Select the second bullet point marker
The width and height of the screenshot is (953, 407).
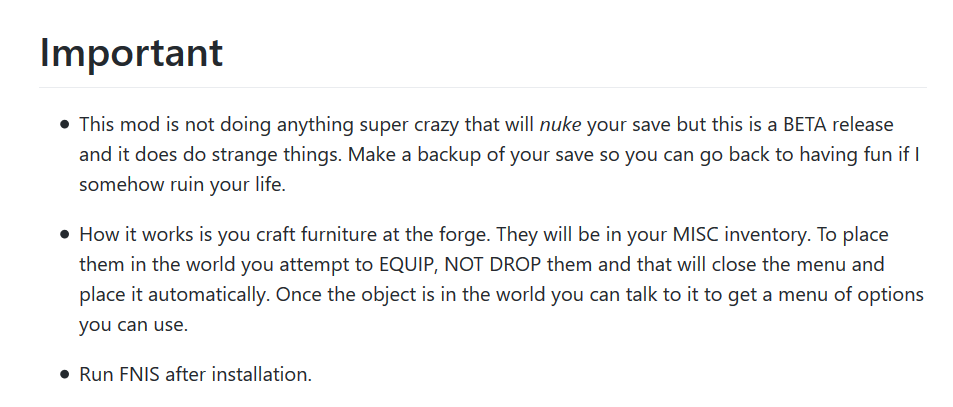tap(65, 235)
